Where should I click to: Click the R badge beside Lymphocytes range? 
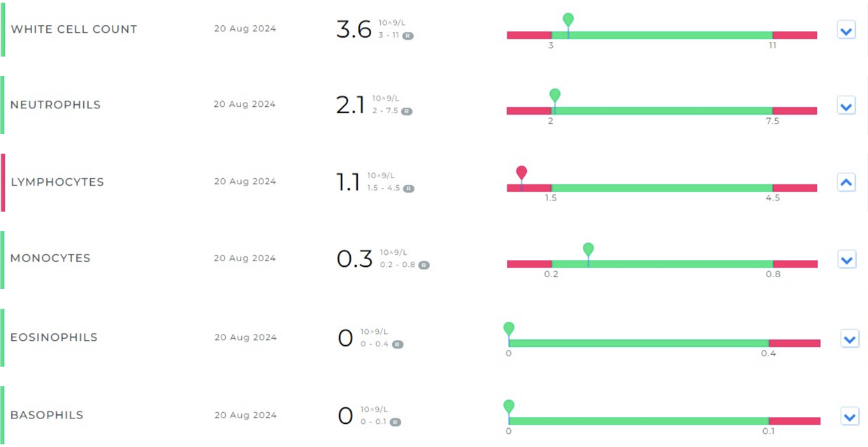409,189
